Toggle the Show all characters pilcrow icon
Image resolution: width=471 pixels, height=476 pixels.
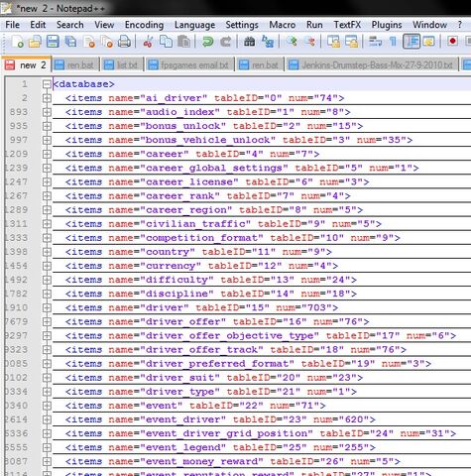[393, 42]
